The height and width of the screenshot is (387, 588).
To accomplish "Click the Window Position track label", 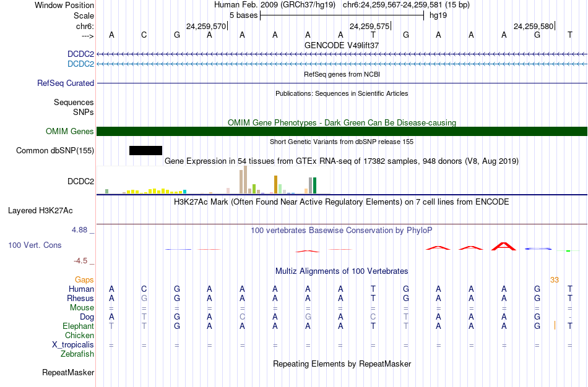I will click(x=64, y=5).
